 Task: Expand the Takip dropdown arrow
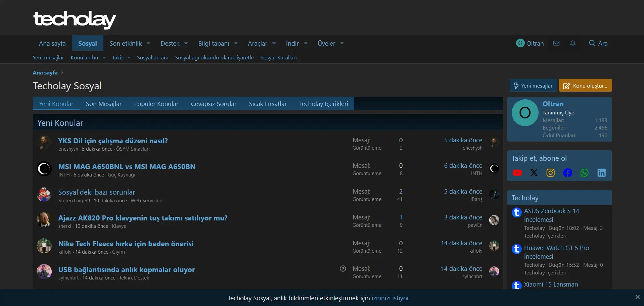coord(129,58)
